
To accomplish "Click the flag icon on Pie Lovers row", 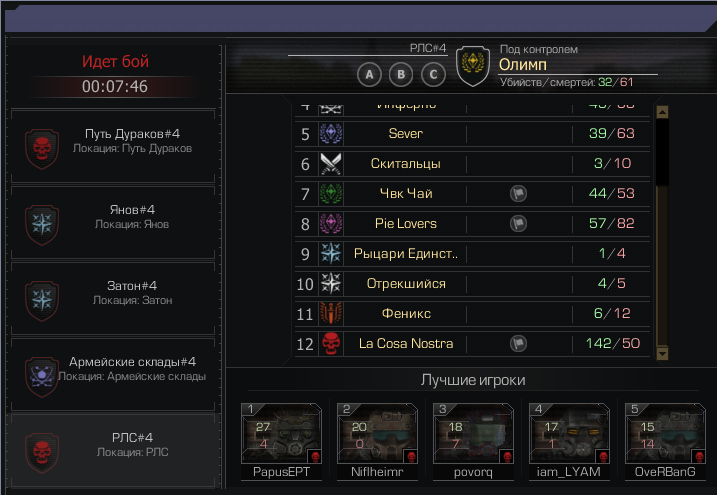I will pos(518,224).
